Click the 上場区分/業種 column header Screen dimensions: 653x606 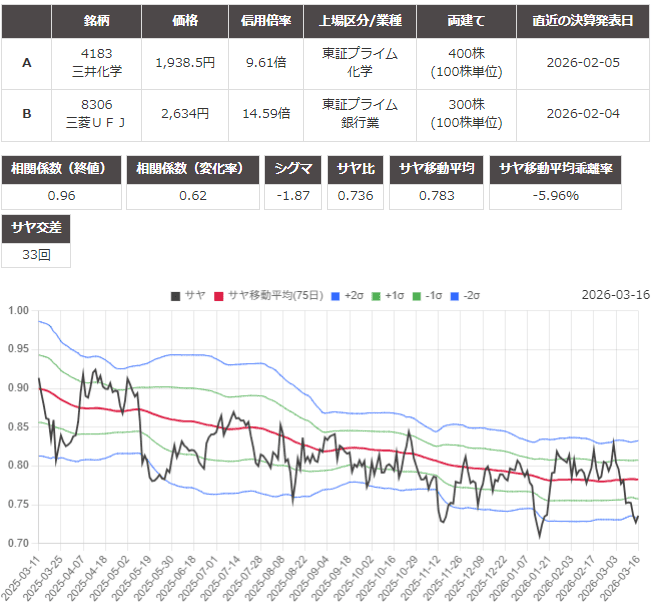point(359,20)
